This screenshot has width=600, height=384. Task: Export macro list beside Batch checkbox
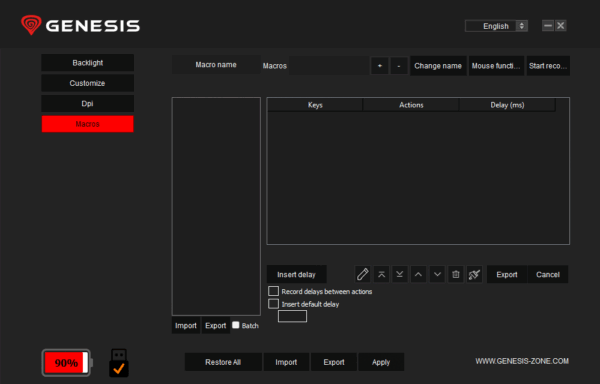pos(215,325)
